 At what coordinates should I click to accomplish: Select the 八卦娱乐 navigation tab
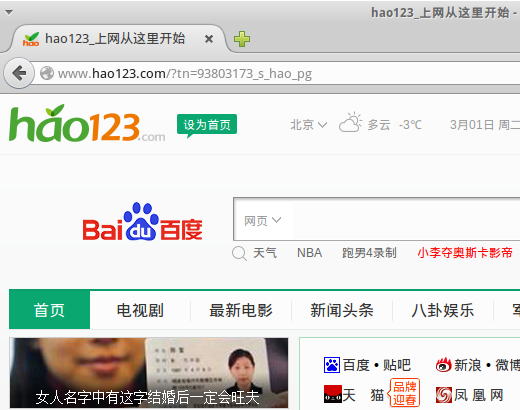pyautogui.click(x=443, y=310)
